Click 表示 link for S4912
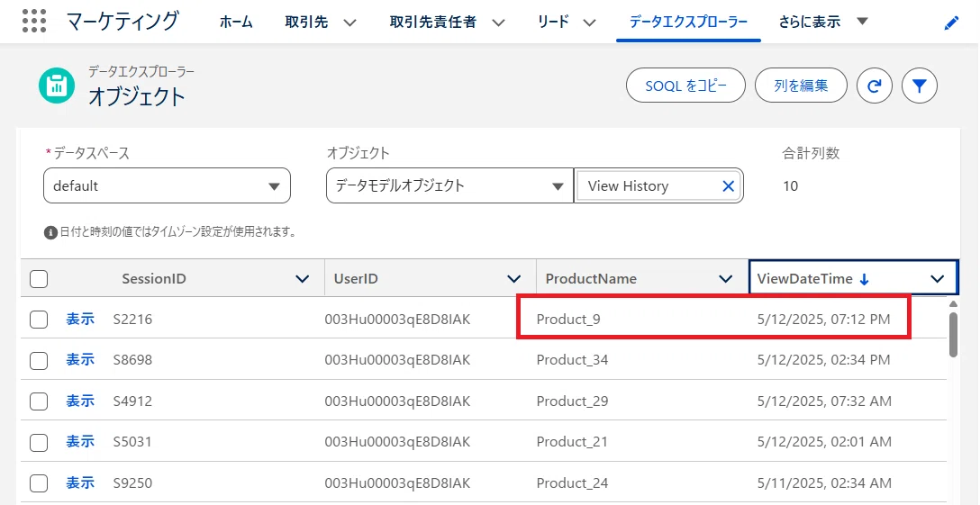Screen dimensions: 980x505 tap(80, 401)
